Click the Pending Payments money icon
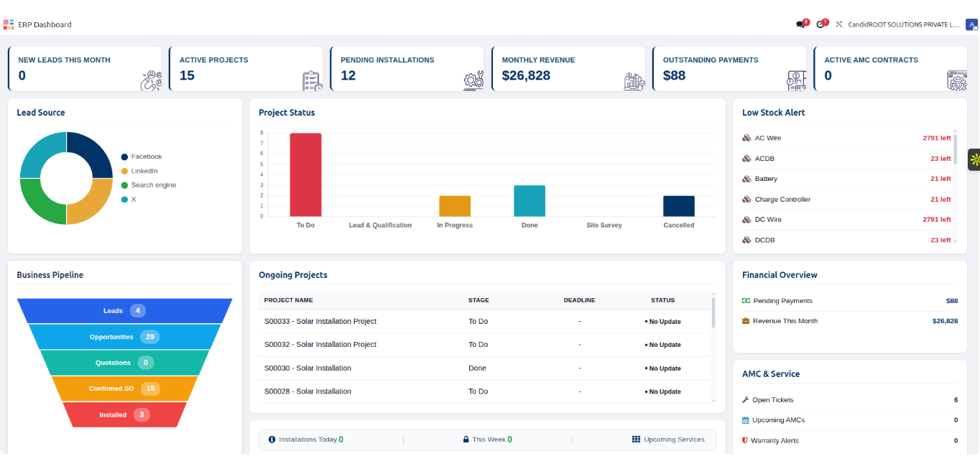Image resolution: width=980 pixels, height=469 pixels. [746, 301]
